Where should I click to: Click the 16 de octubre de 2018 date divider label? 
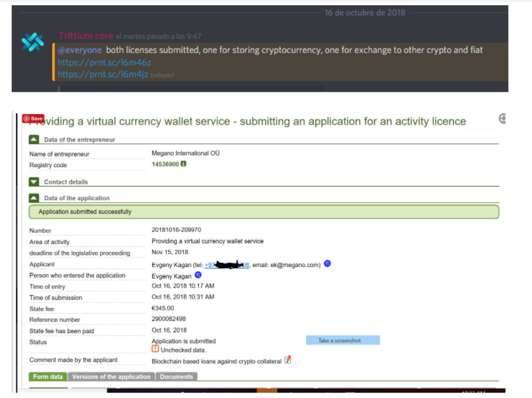point(365,12)
